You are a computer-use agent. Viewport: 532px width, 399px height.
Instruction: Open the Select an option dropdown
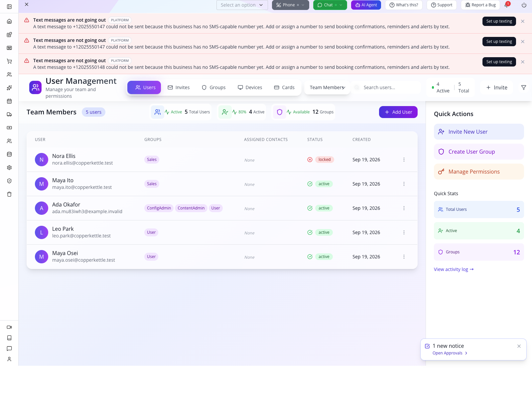[242, 5]
